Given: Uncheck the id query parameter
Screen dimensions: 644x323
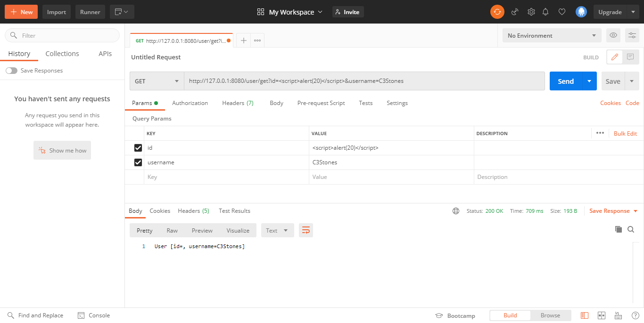Looking at the screenshot, I should (138, 147).
